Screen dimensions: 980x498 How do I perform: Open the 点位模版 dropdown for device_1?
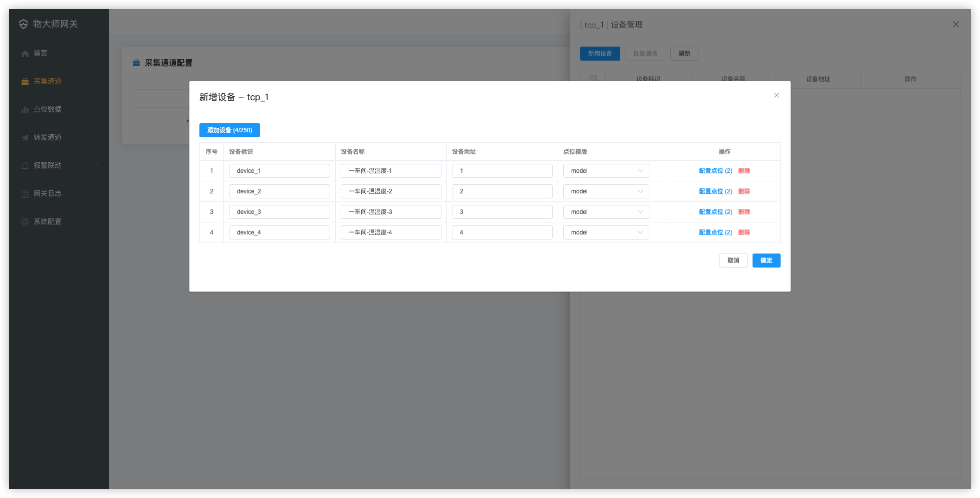coord(606,171)
